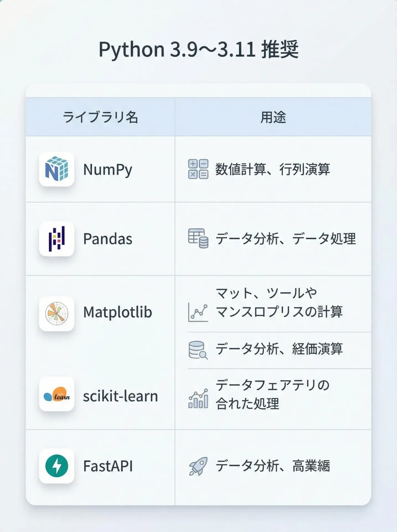397x532 pixels.
Task: Select the FastAPI library name
Action: click(108, 466)
